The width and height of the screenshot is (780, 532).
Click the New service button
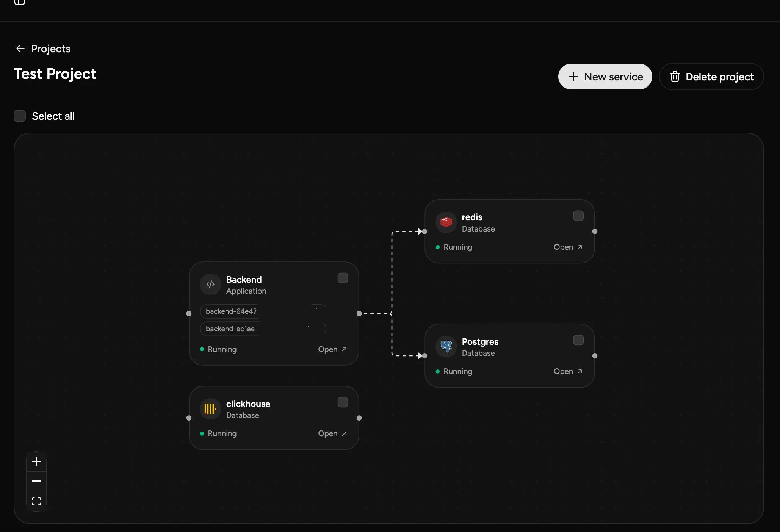(605, 77)
